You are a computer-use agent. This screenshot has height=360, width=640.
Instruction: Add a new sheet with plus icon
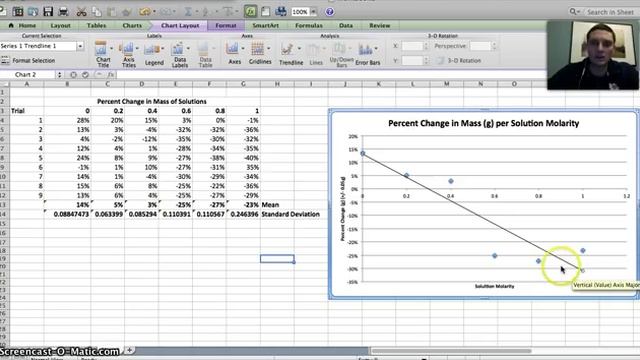click(129, 350)
